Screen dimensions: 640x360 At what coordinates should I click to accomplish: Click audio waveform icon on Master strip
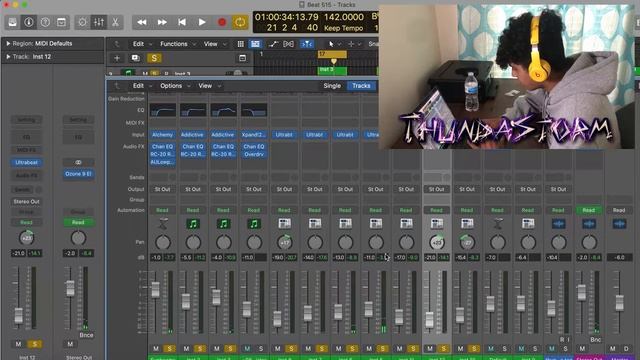point(619,224)
